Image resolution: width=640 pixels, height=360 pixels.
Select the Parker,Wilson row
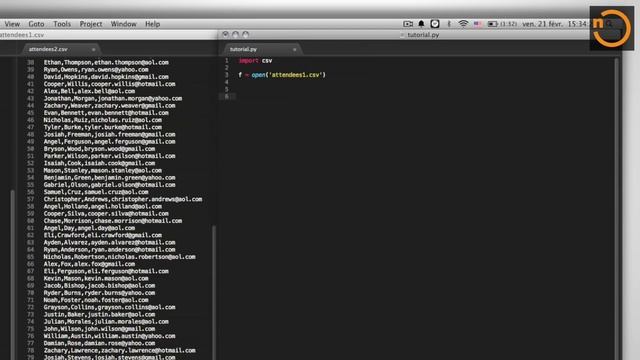click(x=109, y=156)
